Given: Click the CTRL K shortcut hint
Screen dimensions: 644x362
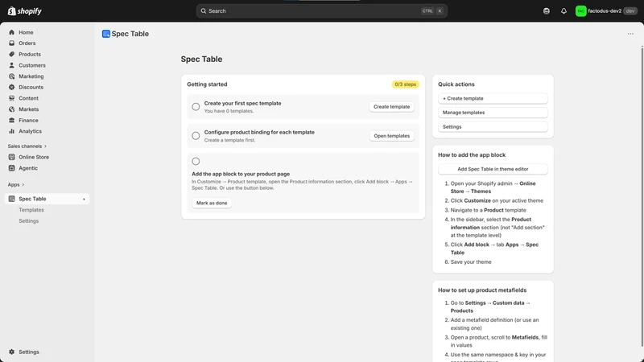Looking at the screenshot, I should click(x=432, y=11).
